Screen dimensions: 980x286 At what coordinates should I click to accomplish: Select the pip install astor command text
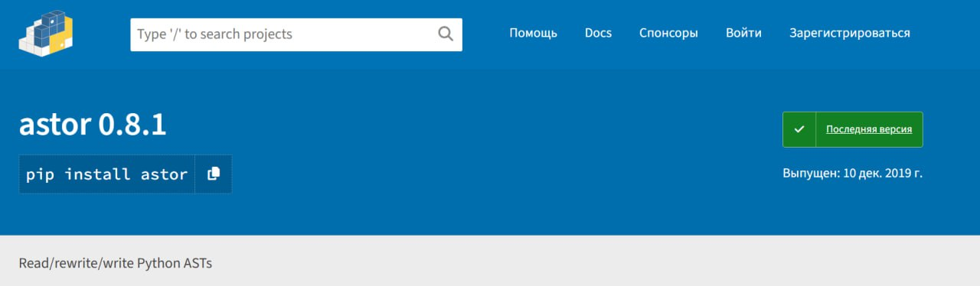[x=107, y=174]
